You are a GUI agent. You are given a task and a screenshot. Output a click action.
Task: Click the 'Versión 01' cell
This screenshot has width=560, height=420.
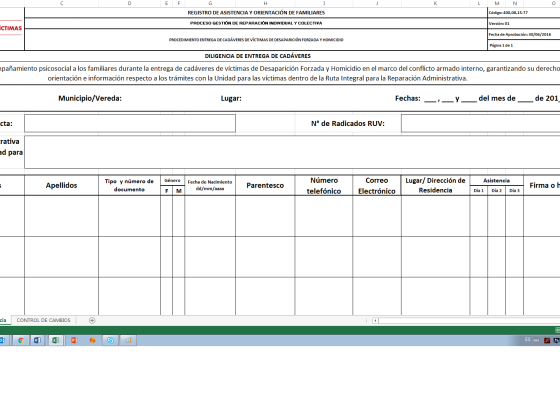pos(524,23)
